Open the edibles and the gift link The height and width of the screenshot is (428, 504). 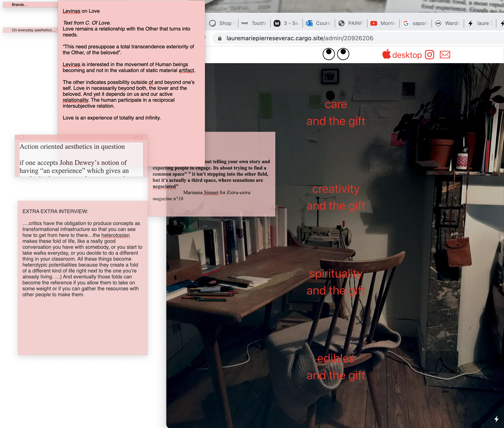(x=336, y=367)
